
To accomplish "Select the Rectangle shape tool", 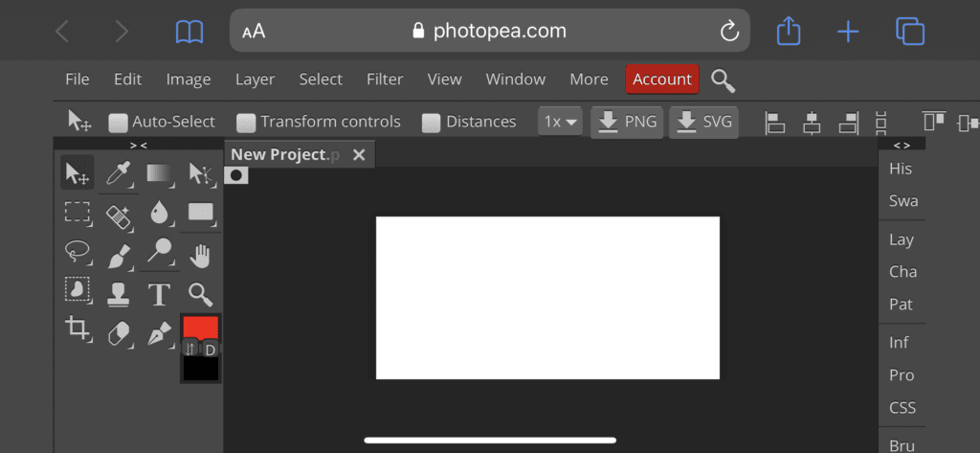I will tap(201, 213).
